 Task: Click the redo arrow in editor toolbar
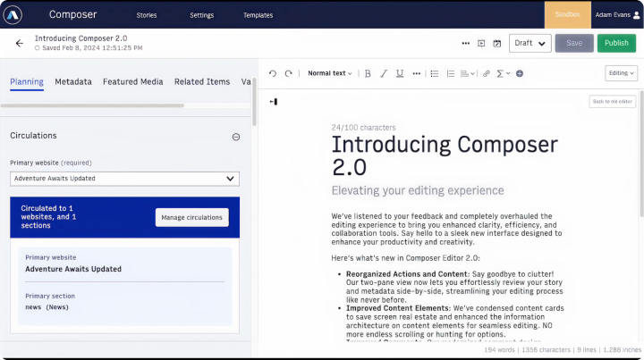[289, 73]
